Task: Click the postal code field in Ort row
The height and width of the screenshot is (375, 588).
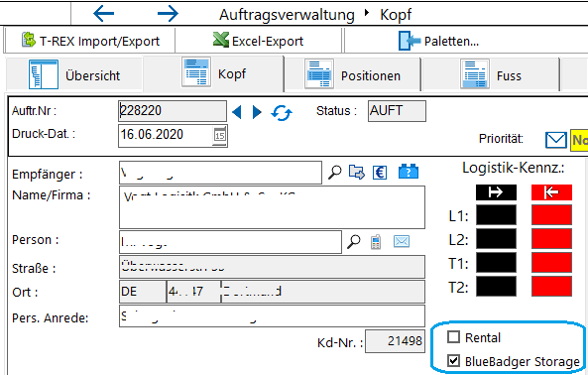Action: coord(193,292)
